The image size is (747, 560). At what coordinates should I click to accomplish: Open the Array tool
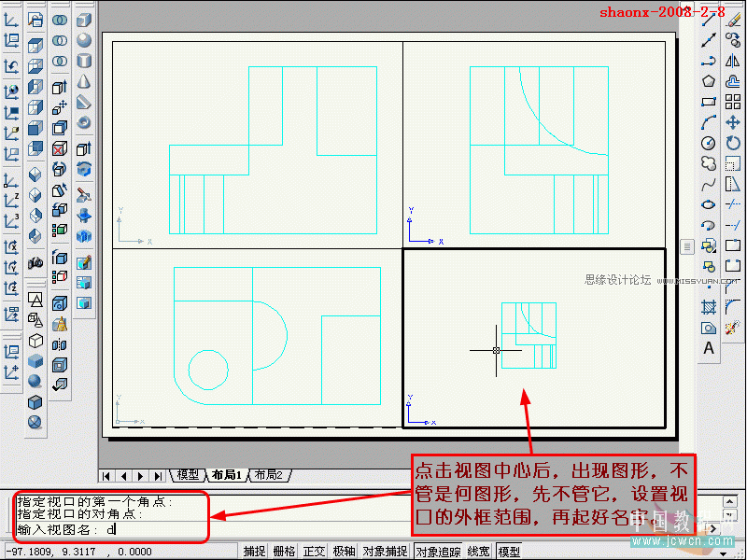pyautogui.click(x=733, y=102)
